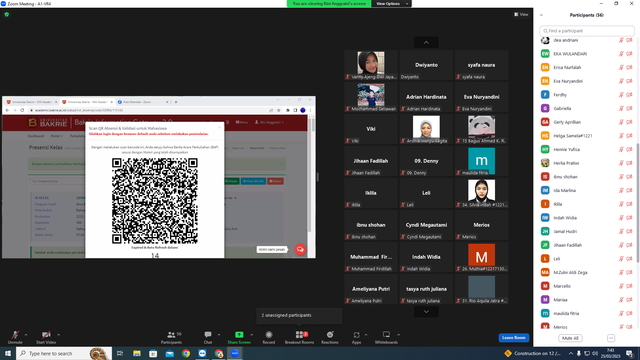Click the more options ellipsis in the participants panel
The height and width of the screenshot is (360, 640).
pyautogui.click(x=611, y=338)
